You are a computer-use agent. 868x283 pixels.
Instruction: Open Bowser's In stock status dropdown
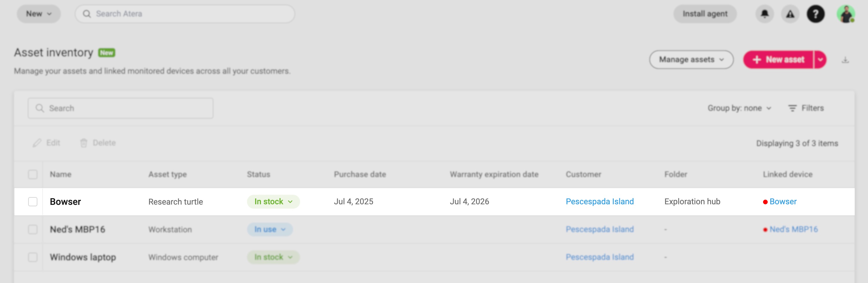[273, 202]
